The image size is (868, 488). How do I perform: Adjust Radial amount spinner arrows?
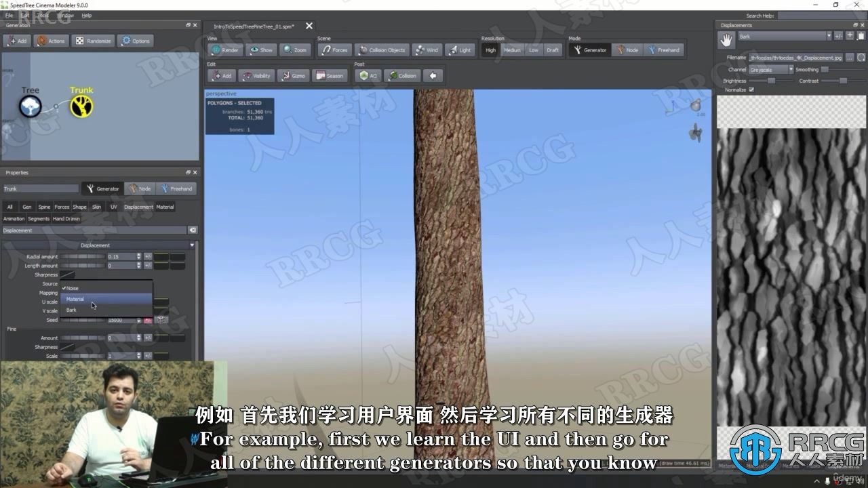point(139,257)
